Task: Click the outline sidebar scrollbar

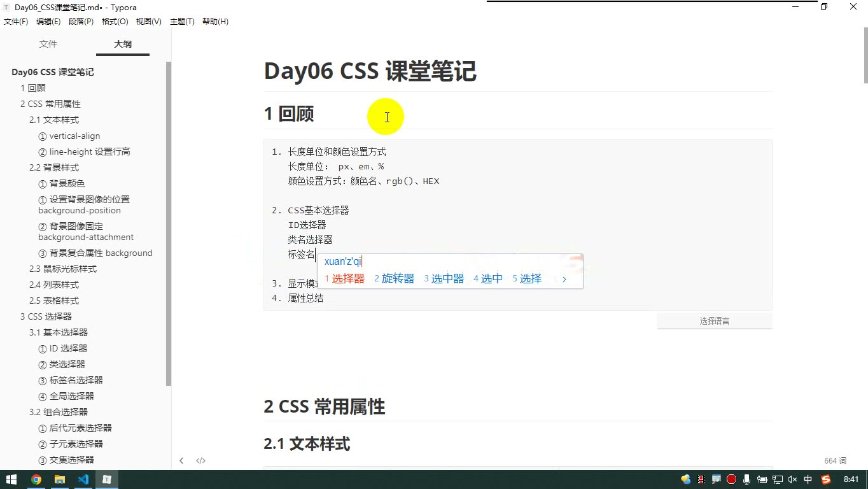Action: coord(169,223)
